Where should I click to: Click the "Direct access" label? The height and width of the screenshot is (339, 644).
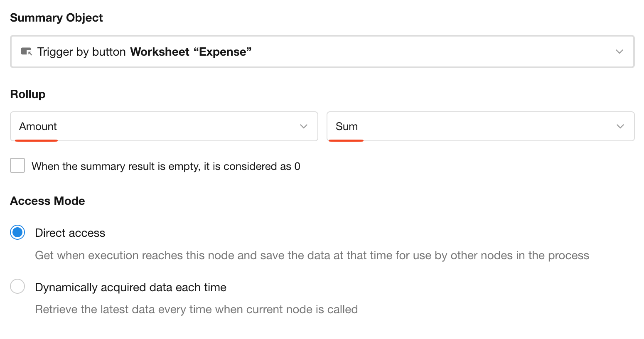coord(70,233)
